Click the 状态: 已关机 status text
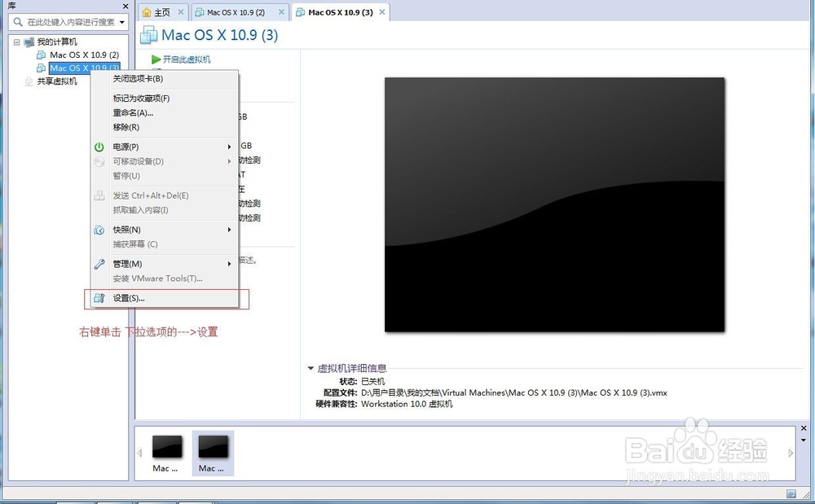 [363, 382]
